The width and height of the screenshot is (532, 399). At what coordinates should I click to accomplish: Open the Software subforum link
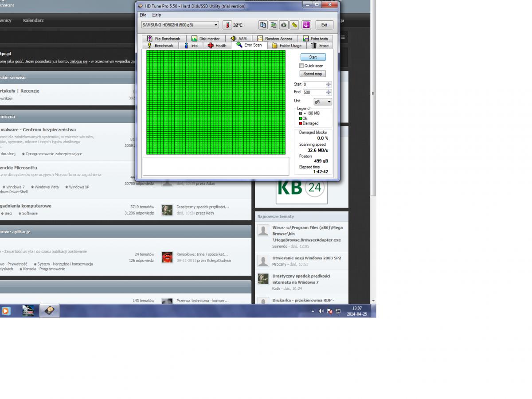click(x=30, y=213)
